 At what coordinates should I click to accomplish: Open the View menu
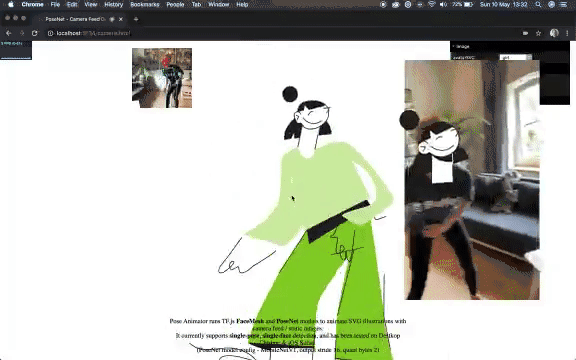(x=90, y=4)
